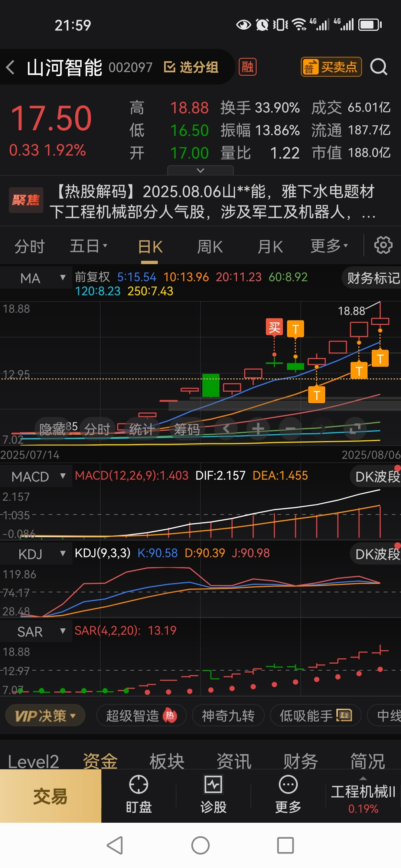Change the SAR indicator dropdown

tap(36, 631)
